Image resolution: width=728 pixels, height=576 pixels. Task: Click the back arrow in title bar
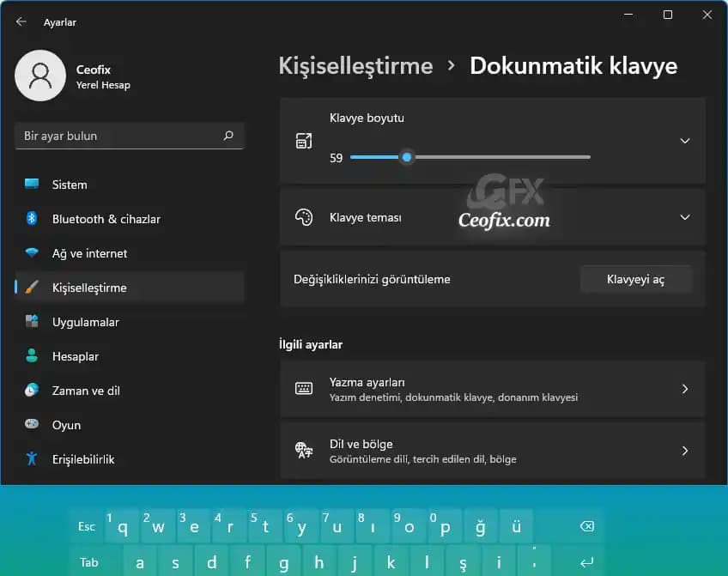click(x=21, y=22)
